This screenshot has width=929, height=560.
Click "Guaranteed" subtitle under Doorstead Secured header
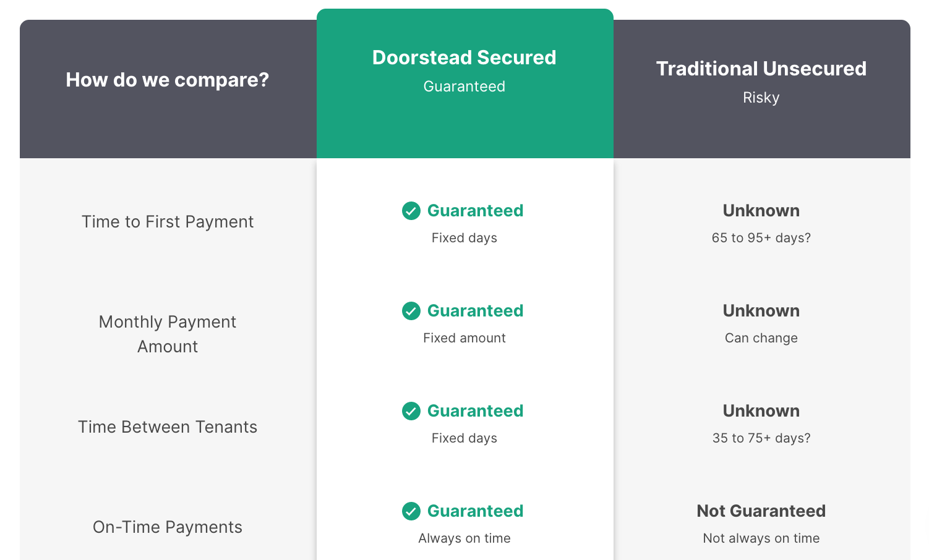point(464,87)
